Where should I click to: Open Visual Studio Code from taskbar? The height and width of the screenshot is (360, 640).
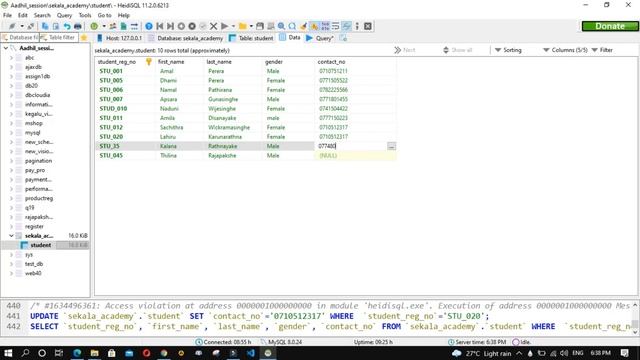[x=251, y=353]
